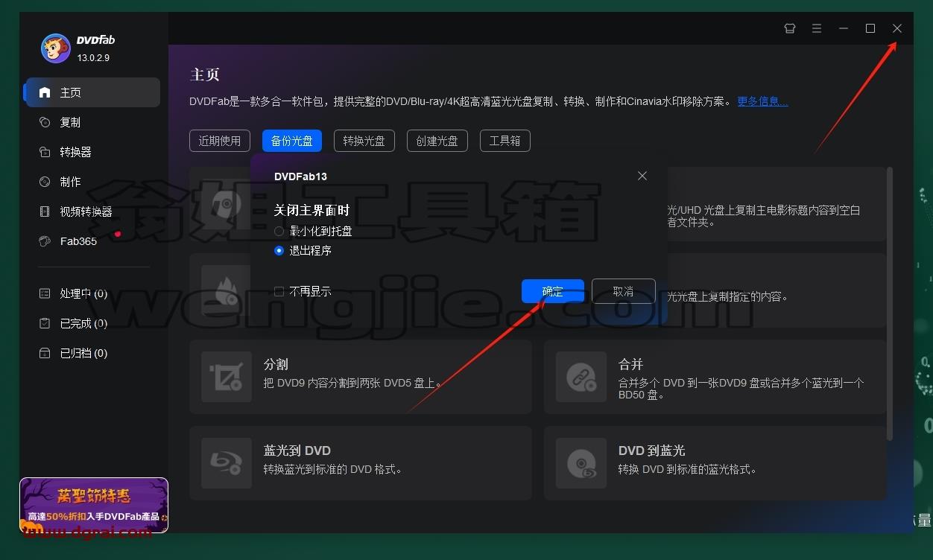Open the hamburger menu in title bar
The width and height of the screenshot is (933, 560).
pos(817,28)
